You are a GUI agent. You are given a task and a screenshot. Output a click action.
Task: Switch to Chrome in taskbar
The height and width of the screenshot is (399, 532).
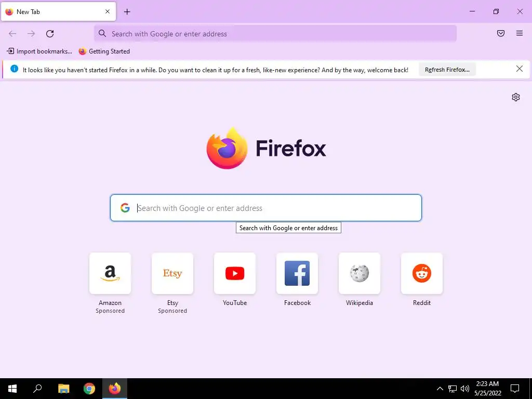[x=89, y=389]
